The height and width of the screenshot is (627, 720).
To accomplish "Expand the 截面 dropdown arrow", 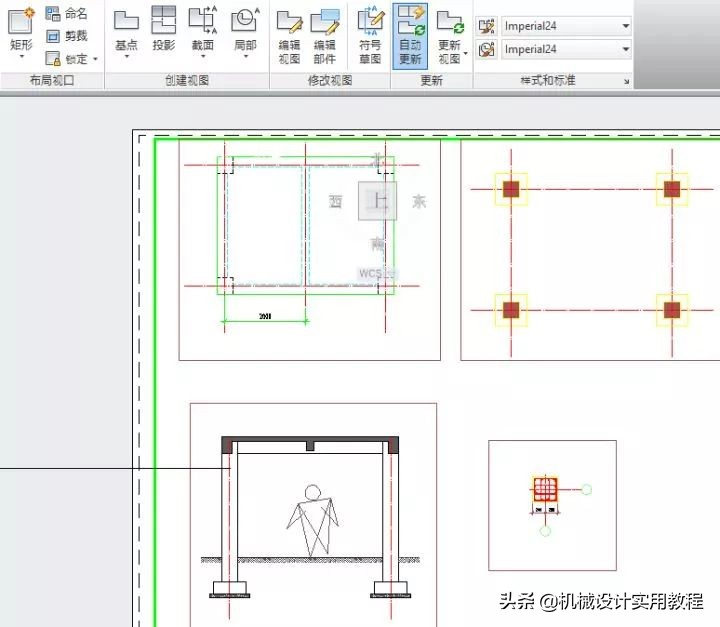I will click(203, 56).
